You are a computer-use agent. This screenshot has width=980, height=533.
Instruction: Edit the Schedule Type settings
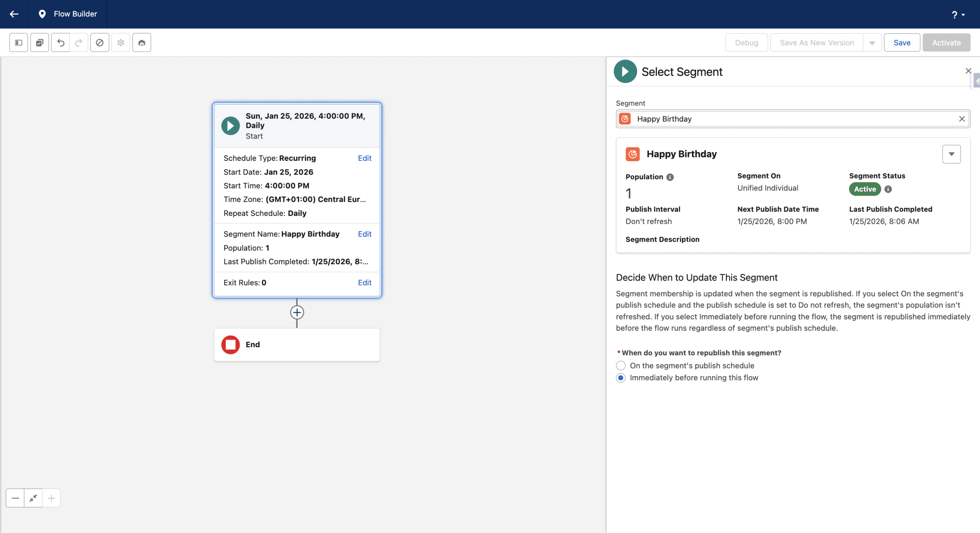[x=364, y=158]
